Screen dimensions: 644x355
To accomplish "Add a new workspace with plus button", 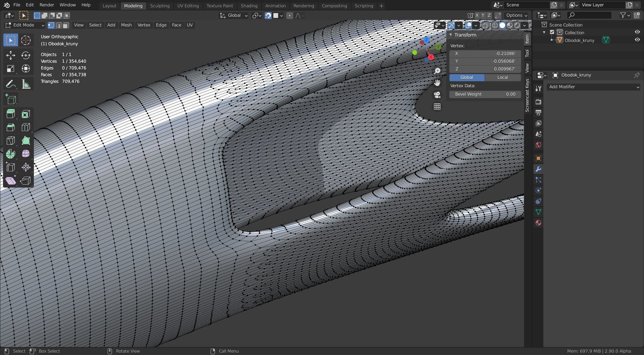I will pyautogui.click(x=381, y=6).
